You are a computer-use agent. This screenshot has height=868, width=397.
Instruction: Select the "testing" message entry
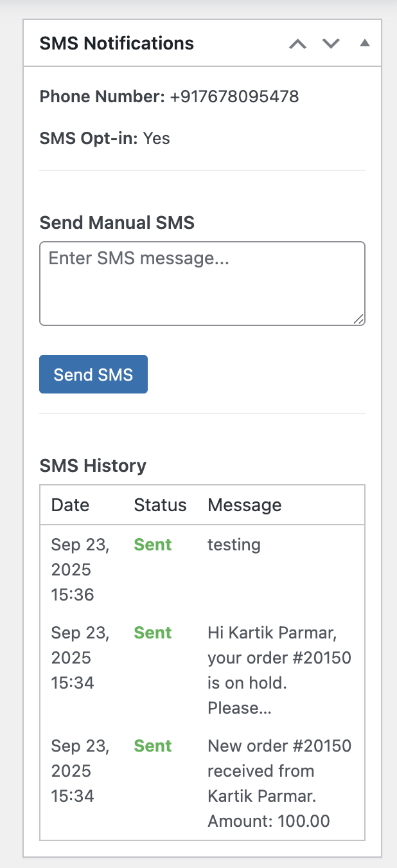(234, 545)
